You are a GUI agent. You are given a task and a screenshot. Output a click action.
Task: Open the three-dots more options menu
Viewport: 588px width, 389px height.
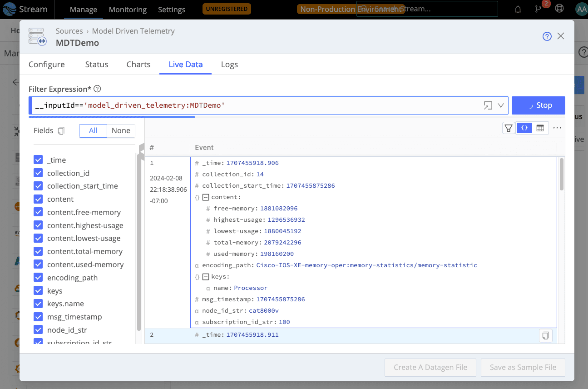point(557,128)
